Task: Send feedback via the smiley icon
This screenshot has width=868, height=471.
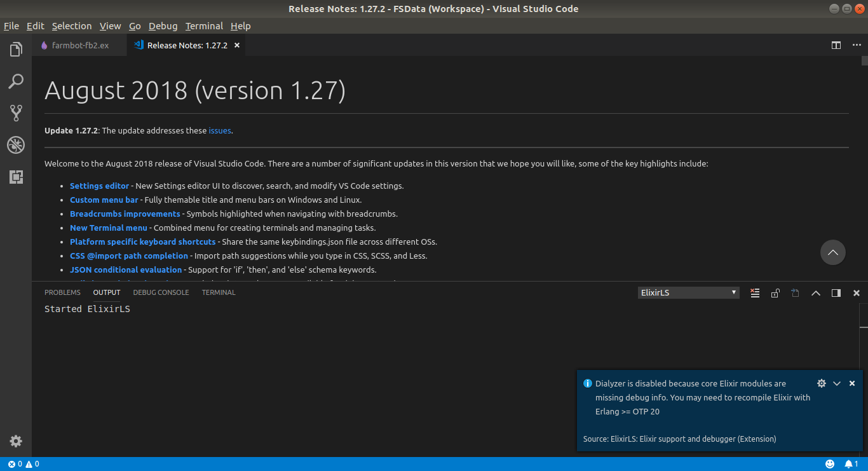Action: pos(830,463)
